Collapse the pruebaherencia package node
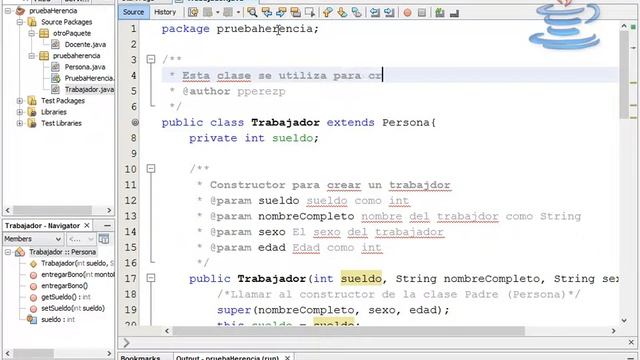Viewport: 640px width, 360px height. 31,56
